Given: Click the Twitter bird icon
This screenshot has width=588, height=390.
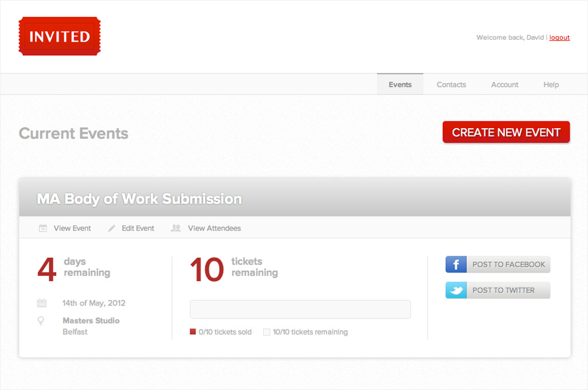Looking at the screenshot, I should click(x=456, y=290).
